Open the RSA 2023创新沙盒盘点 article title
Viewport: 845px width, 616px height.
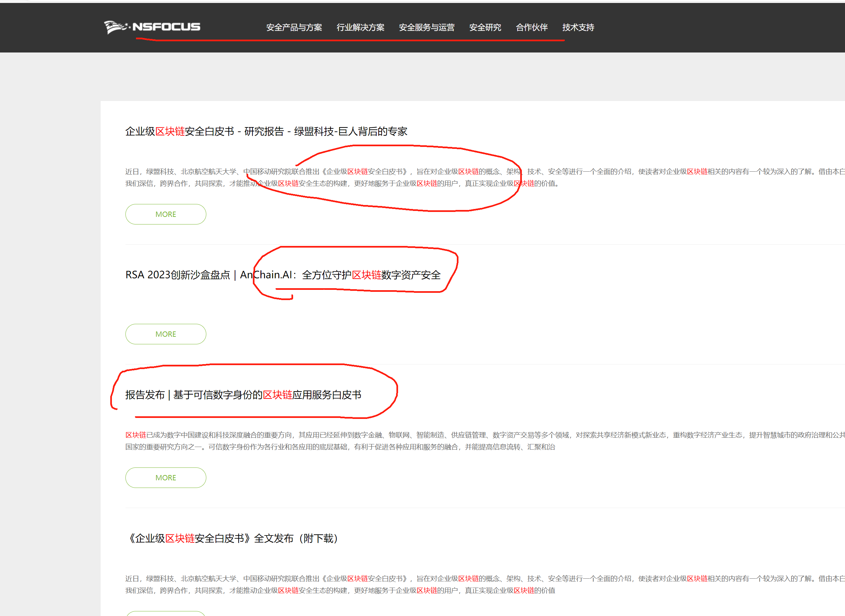coord(283,275)
